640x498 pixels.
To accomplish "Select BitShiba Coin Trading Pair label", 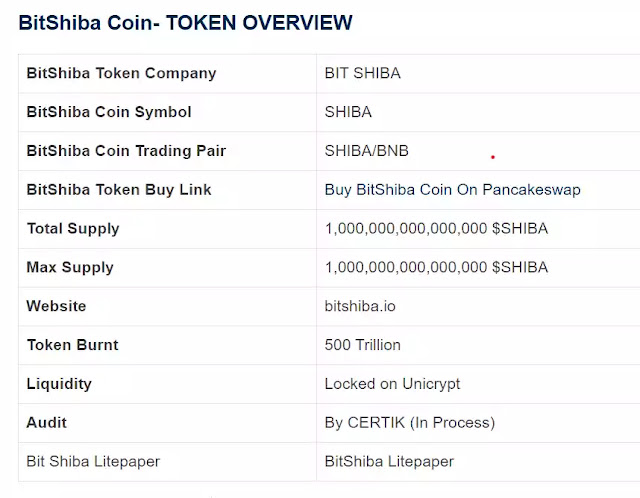I will tap(126, 151).
